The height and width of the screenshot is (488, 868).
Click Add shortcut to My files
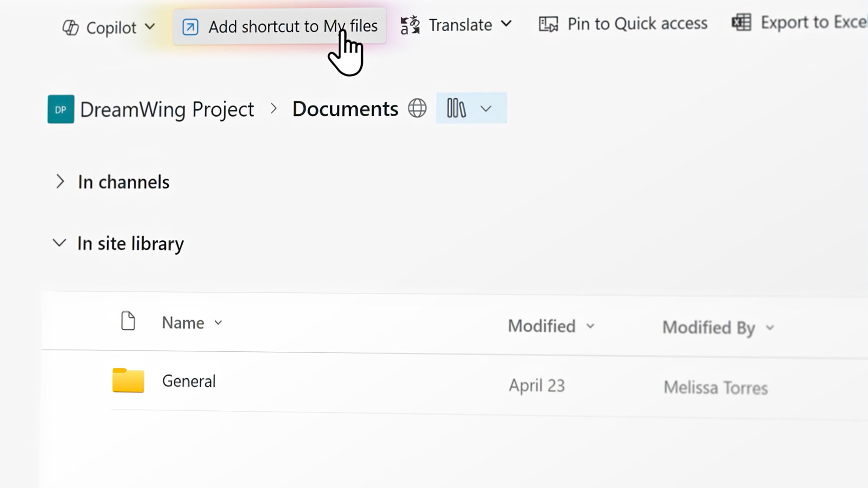click(x=293, y=26)
